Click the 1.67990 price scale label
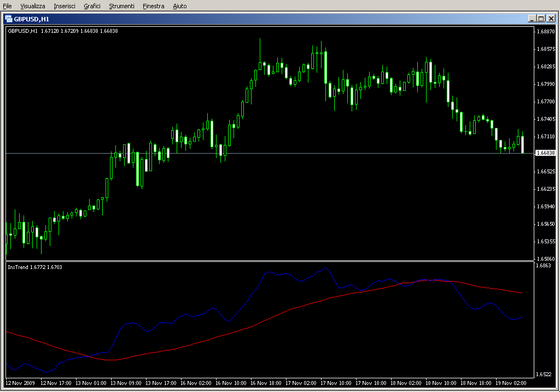Viewport: 560px width, 392px height. pos(546,84)
